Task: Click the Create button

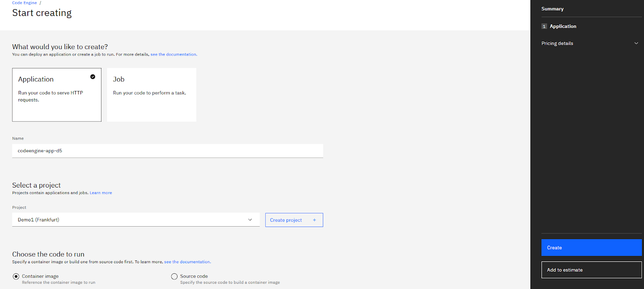Action: point(591,248)
